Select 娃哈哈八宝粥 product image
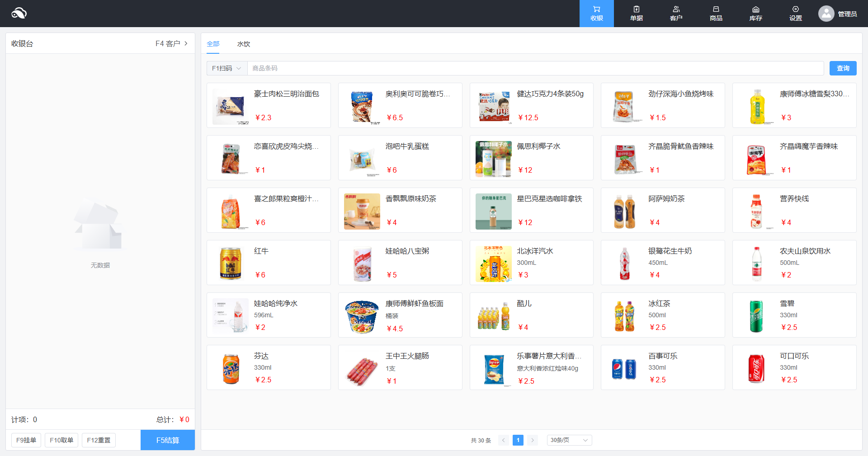This screenshot has width=868, height=456. 362,264
